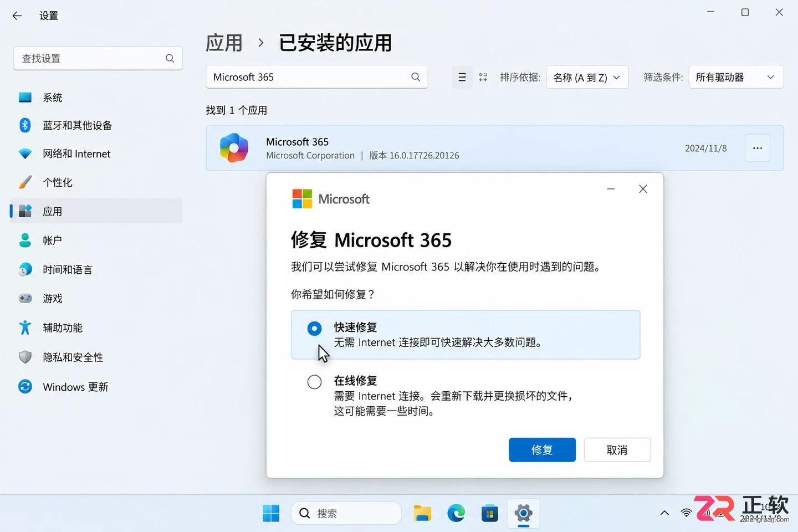Click the Microsoft 365 app logo
Screen dimensions: 798x532
[234, 148]
